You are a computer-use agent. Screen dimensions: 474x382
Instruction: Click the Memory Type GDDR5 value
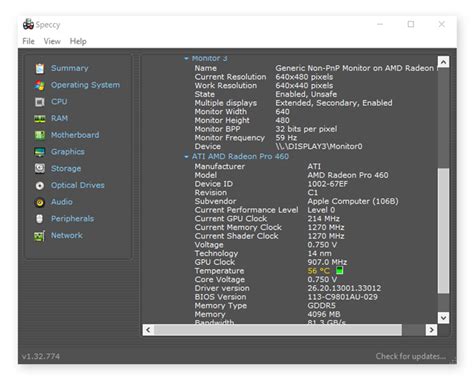coord(321,305)
